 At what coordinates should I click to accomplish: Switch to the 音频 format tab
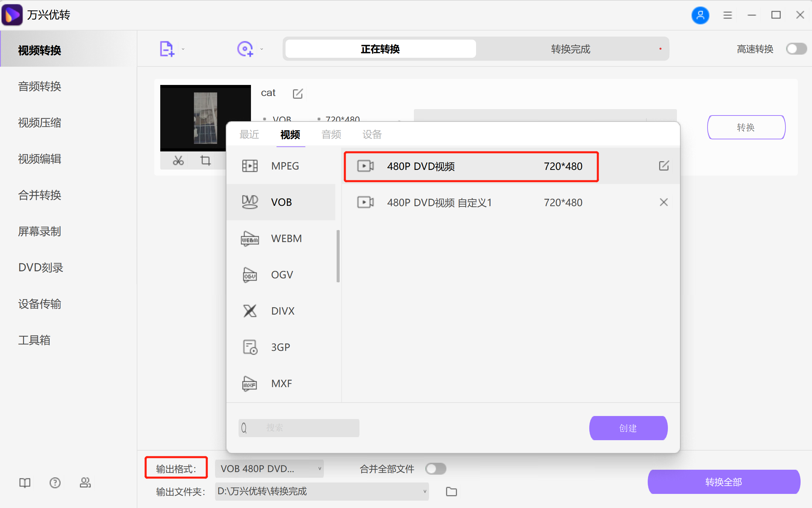[x=331, y=135]
